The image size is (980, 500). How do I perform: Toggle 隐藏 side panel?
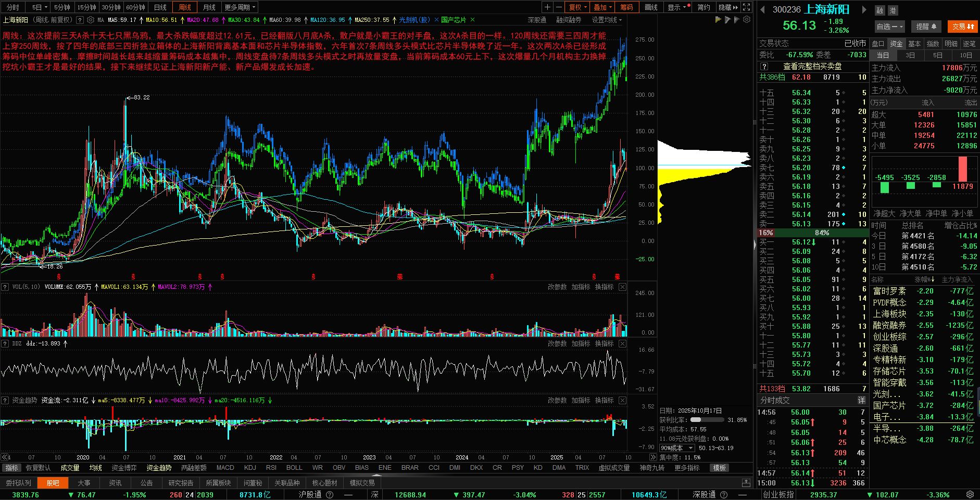(728, 7)
